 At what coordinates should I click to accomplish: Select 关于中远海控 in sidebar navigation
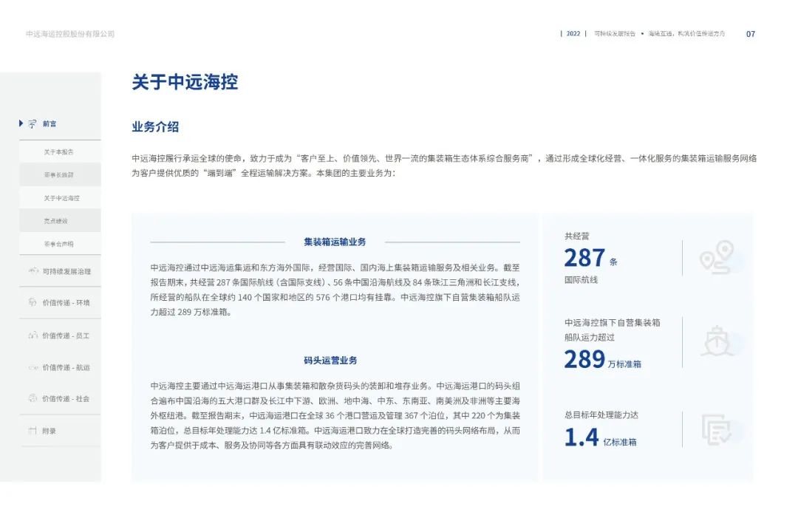[x=61, y=198]
